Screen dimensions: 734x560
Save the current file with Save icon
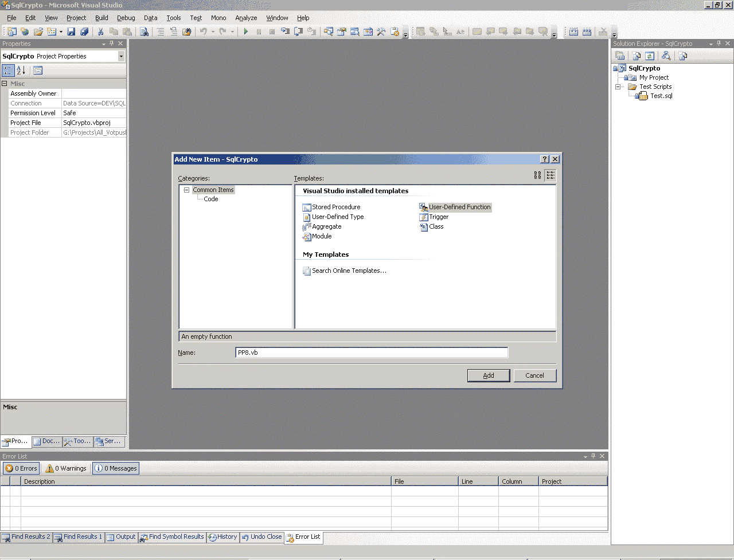(71, 32)
